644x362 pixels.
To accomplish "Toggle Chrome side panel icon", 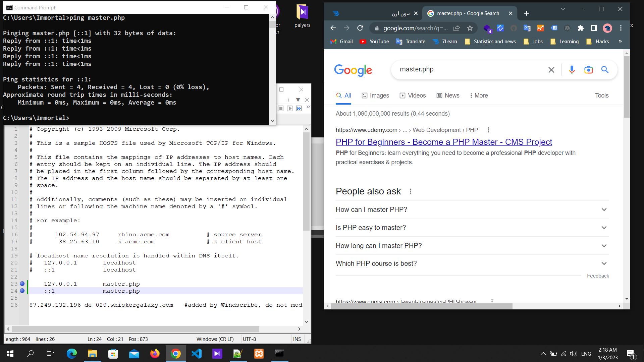I will 594,28.
